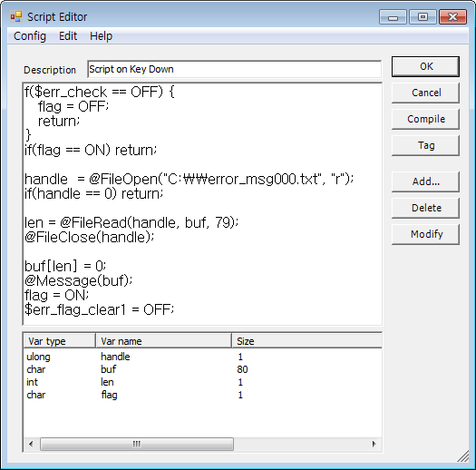Click the Script Editor title bar icon
Viewport: 476px width, 470px height.
(16, 16)
